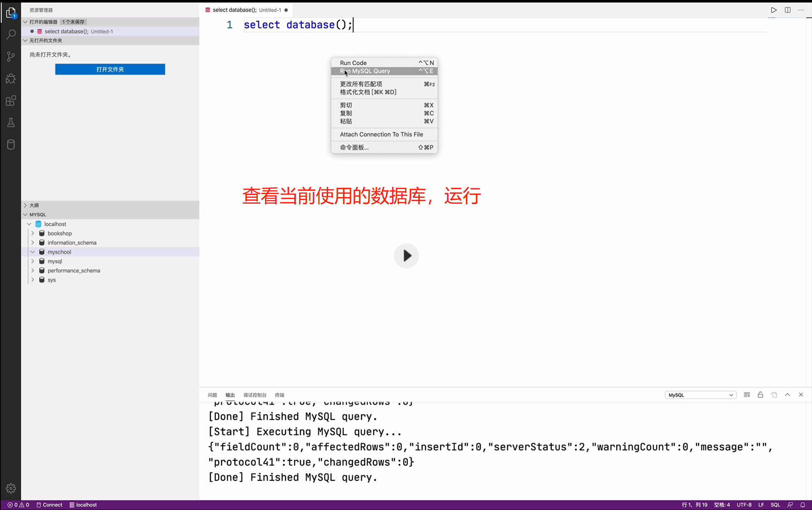The image size is (812, 510).
Task: Choose Run MySQL Query from context menu
Action: click(384, 71)
